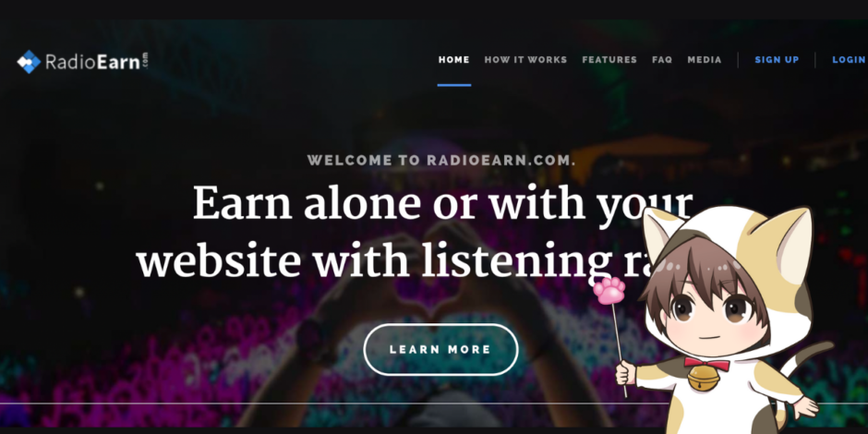The image size is (868, 434).
Task: Click the 'Earn alone or with your' headline
Action: [x=443, y=202]
